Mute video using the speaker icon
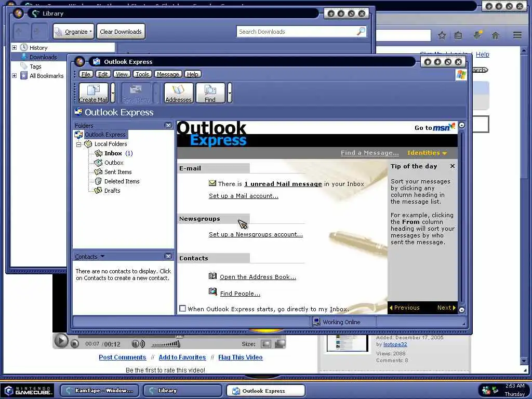The height and width of the screenshot is (399, 532). click(138, 344)
